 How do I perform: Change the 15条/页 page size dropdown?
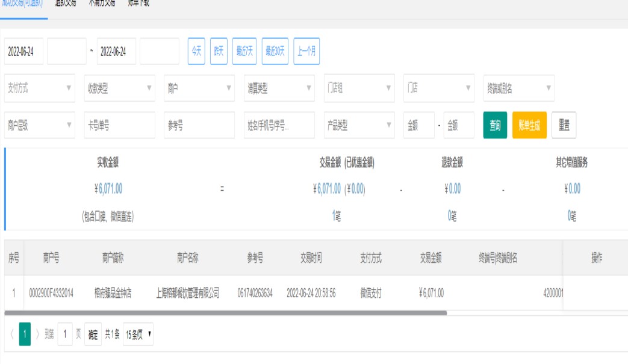point(138,335)
